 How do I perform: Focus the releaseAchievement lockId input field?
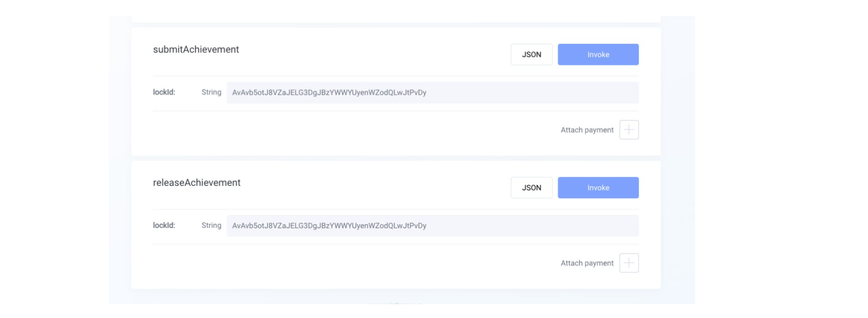[x=433, y=226]
